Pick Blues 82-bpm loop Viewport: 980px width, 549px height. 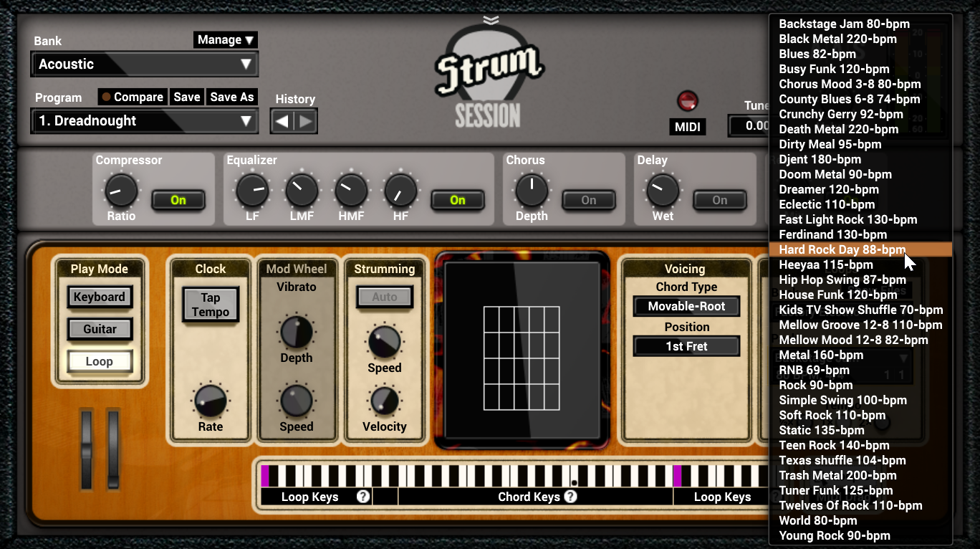click(860, 54)
